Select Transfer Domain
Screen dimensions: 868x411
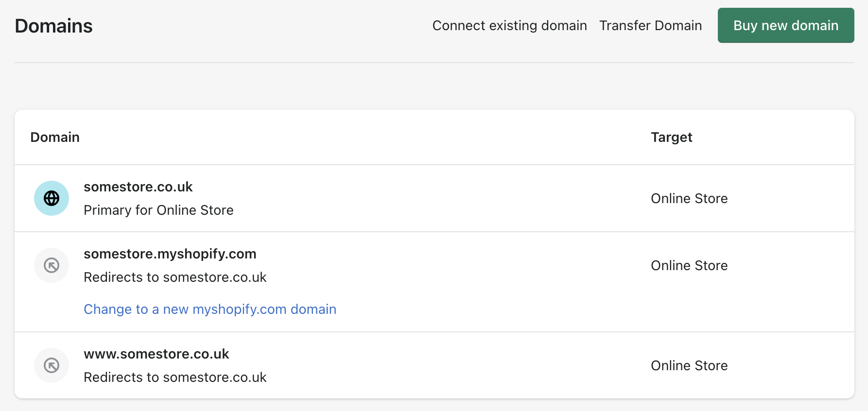click(x=651, y=25)
